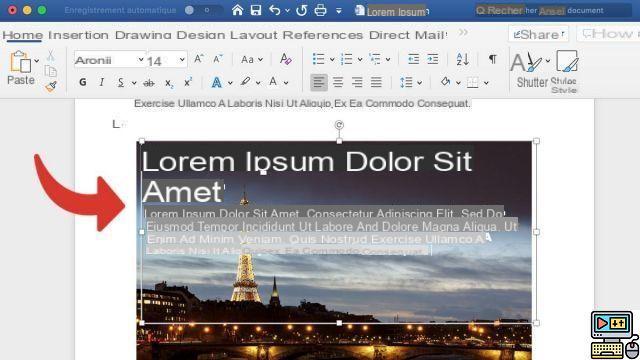The width and height of the screenshot is (640, 360).
Task: Sort text with A-Z icon
Action: 462,60
